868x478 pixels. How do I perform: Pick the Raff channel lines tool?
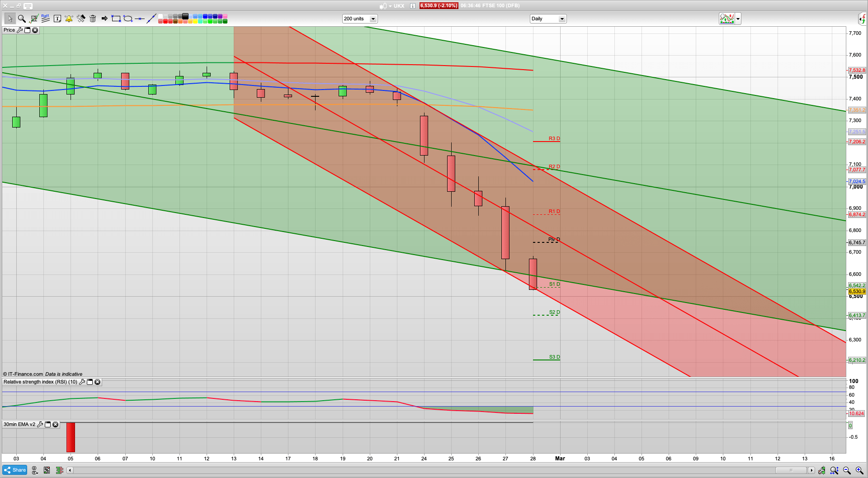coord(45,19)
